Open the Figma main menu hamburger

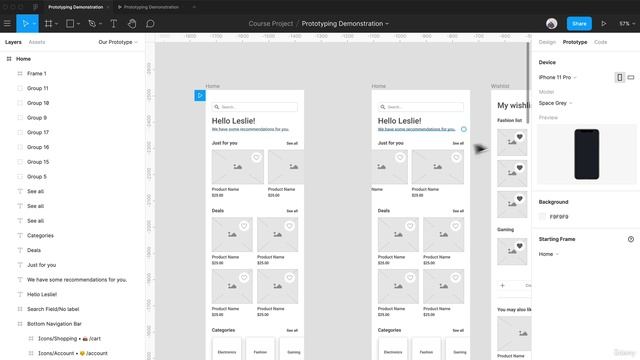coord(7,24)
